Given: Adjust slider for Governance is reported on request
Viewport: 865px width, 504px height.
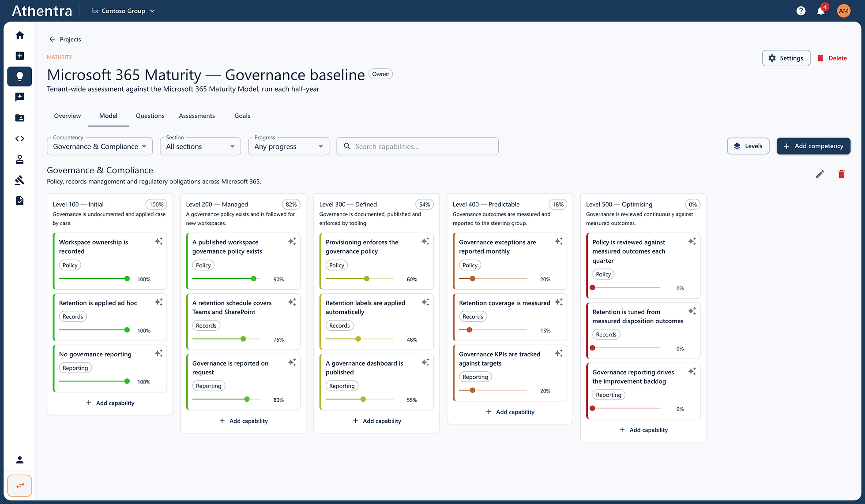Looking at the screenshot, I should click(x=226, y=399).
